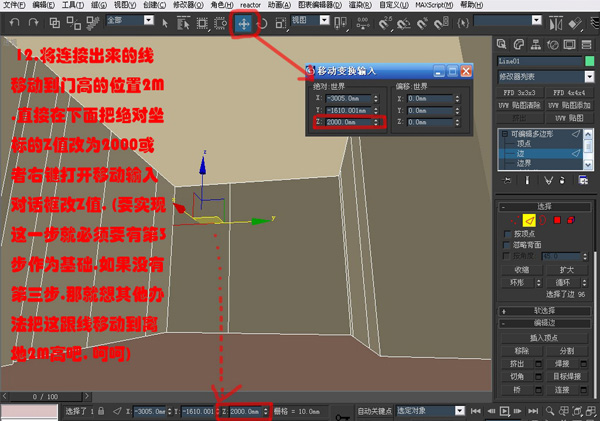Open the Modify command panel tab
The width and height of the screenshot is (600, 421).
pos(518,44)
